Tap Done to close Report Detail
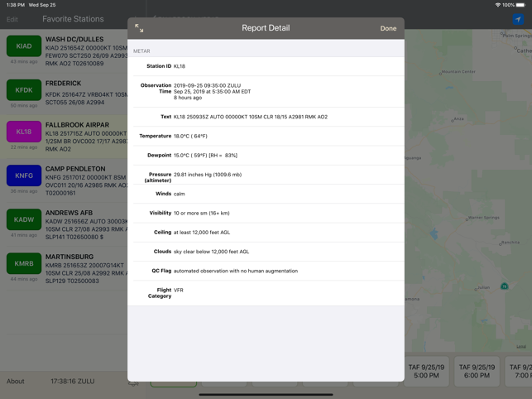 click(x=388, y=28)
